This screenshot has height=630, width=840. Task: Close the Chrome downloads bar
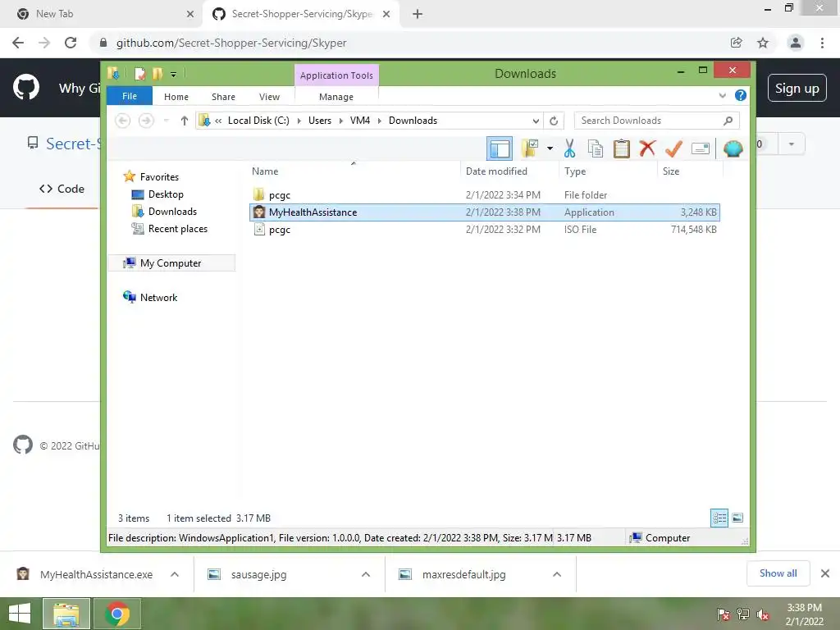[x=825, y=573]
